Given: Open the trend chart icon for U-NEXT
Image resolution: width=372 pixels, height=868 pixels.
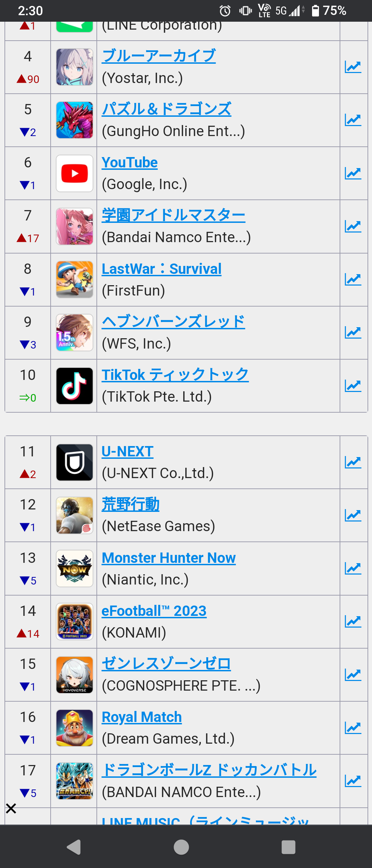Looking at the screenshot, I should point(353,462).
